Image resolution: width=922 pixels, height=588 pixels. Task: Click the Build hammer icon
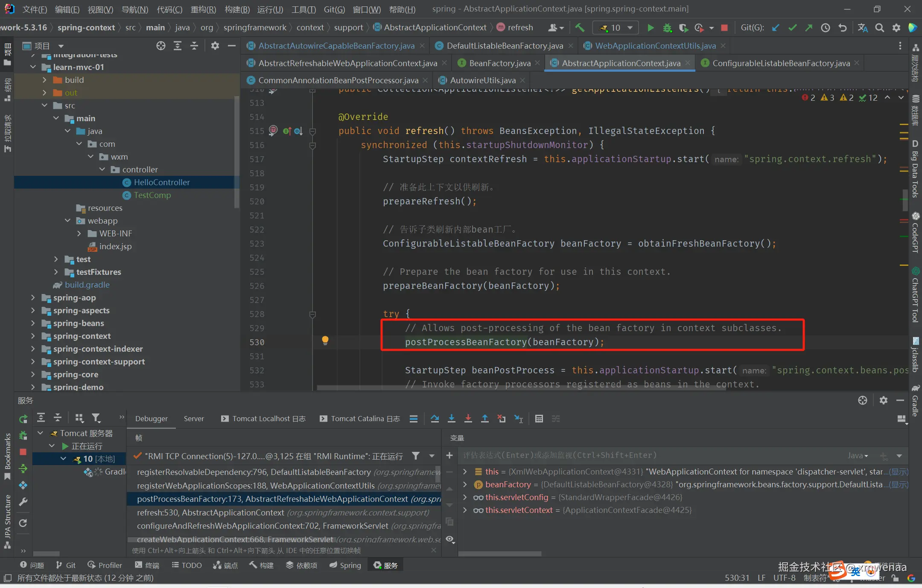(580, 28)
